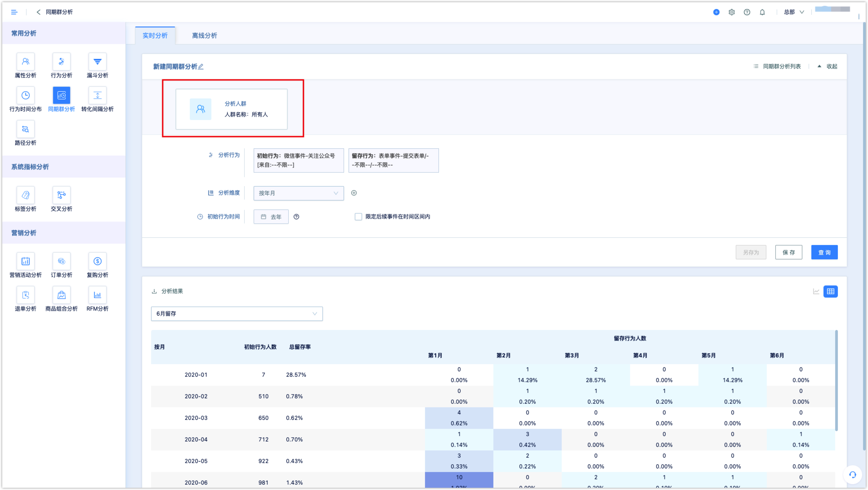The width and height of the screenshot is (868, 490).
Task: Open settings gear in top bar
Action: tap(732, 12)
